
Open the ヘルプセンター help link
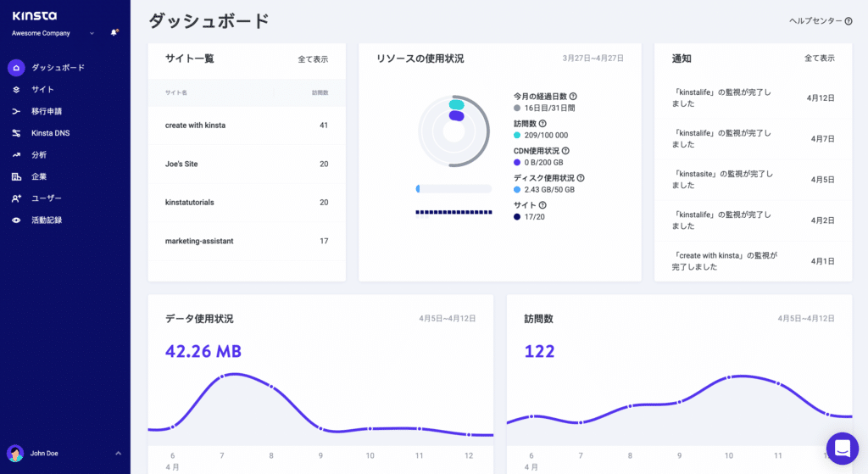[820, 21]
